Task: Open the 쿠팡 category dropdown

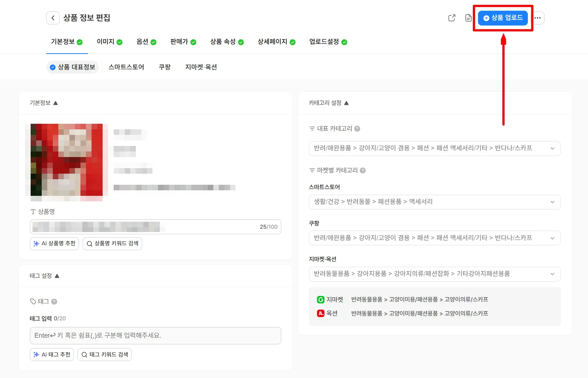Action: tap(434, 238)
